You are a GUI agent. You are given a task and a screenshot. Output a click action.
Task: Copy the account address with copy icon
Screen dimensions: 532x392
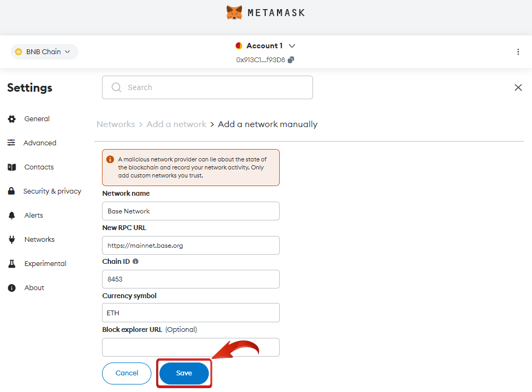point(291,60)
